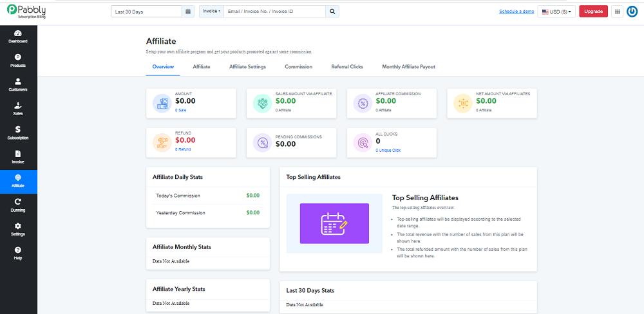The image size is (644, 314).
Task: Focus the Email / Invoice No. search field
Action: (275, 12)
